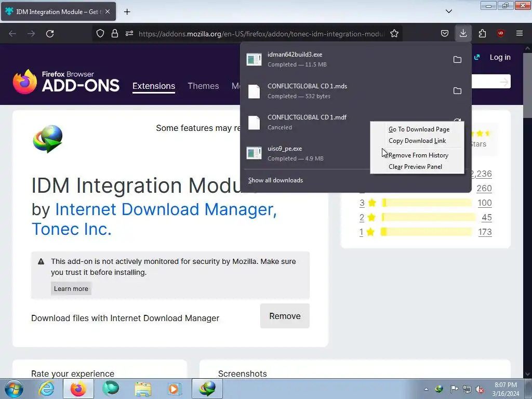This screenshot has height=399, width=532.
Task: Open the 100 three-star reviews count
Action: [485, 203]
